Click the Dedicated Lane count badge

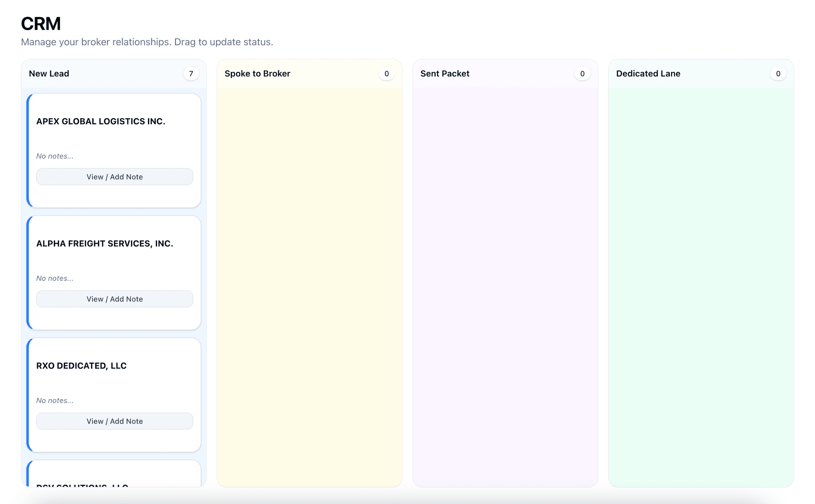[x=778, y=74]
